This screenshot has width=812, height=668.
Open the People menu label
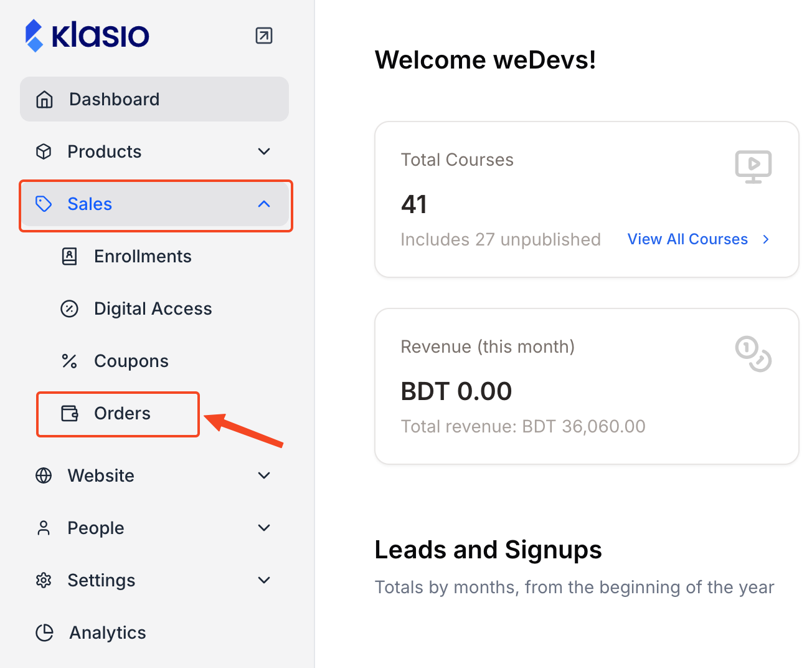(x=96, y=528)
